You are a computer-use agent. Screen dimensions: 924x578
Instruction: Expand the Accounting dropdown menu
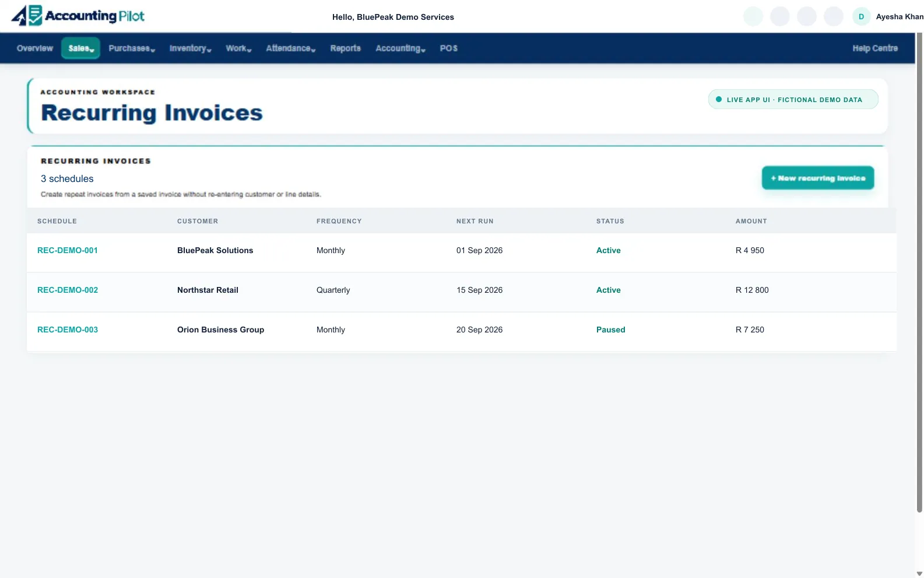pyautogui.click(x=400, y=48)
